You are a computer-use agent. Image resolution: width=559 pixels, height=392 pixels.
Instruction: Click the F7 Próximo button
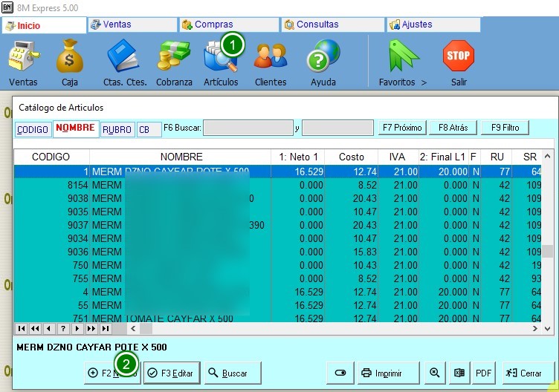point(402,128)
